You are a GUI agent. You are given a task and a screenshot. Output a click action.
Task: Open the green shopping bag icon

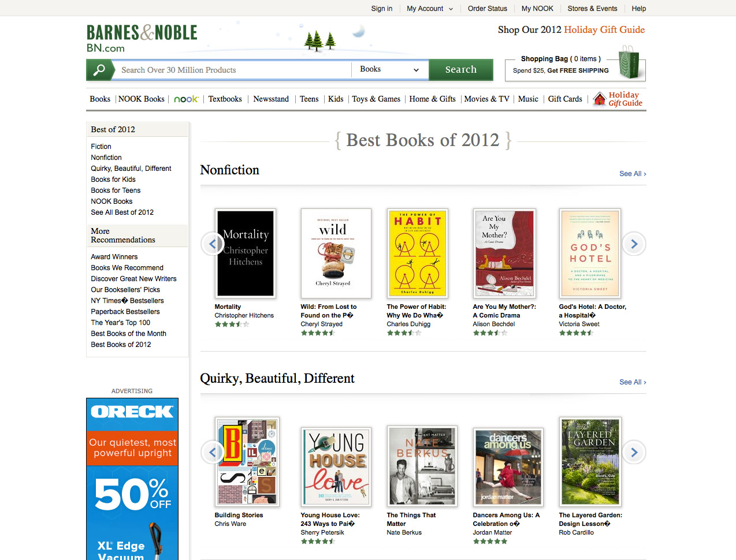point(629,62)
